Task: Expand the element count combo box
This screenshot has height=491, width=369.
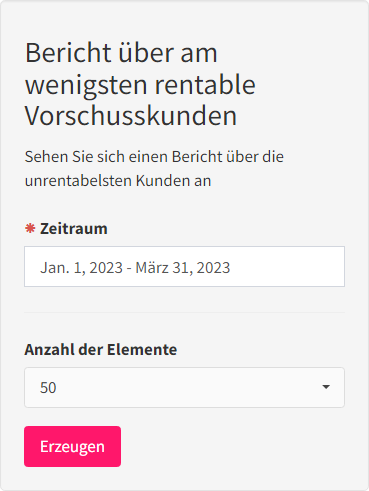Action: 184,387
